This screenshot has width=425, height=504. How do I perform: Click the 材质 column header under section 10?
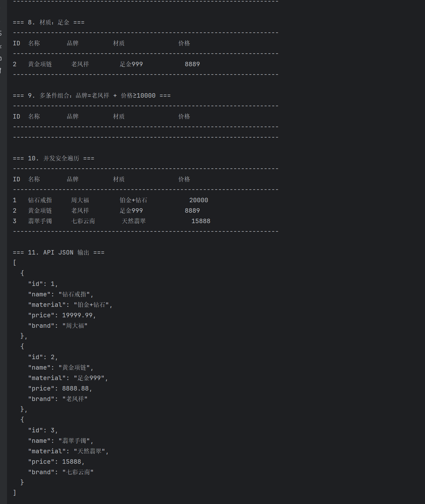119,179
